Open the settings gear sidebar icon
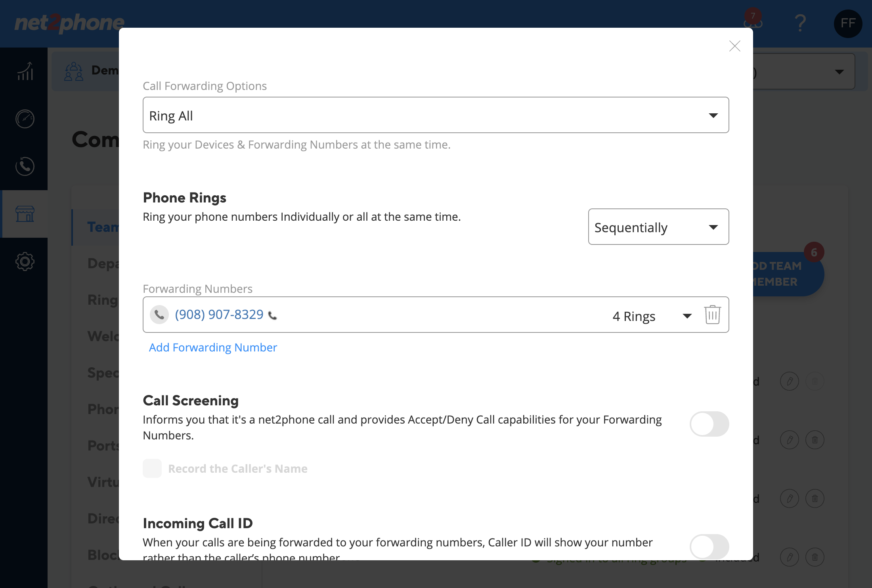Screen dimensions: 872x588 tap(25, 262)
